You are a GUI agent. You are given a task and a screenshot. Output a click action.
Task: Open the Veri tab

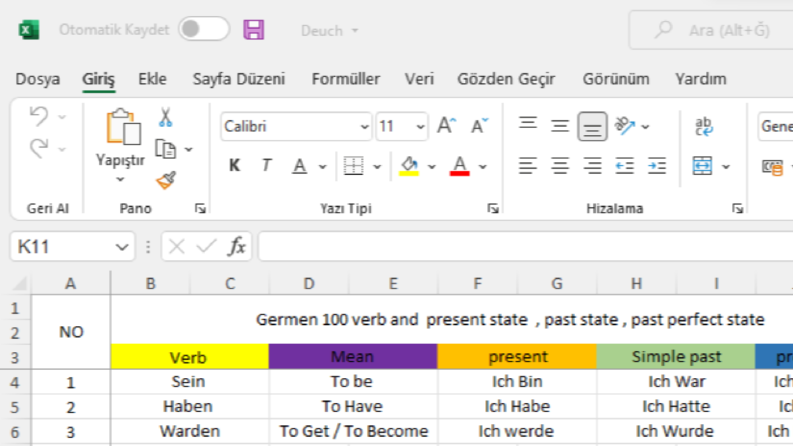coord(419,79)
